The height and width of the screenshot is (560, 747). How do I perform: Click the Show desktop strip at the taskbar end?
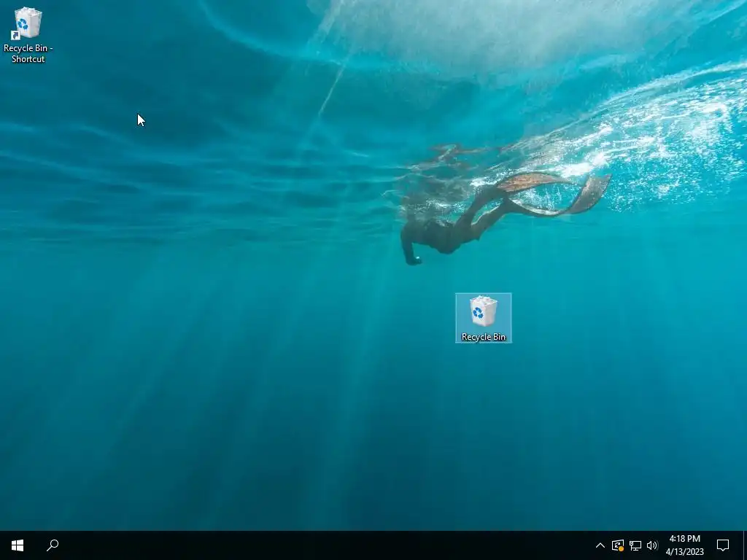pyautogui.click(x=745, y=545)
